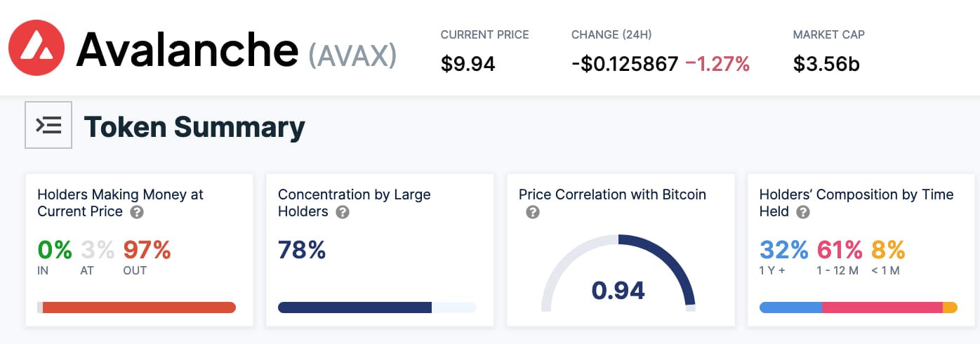The width and height of the screenshot is (980, 344).
Task: Click the Avalanche token name heading
Action: (x=187, y=49)
